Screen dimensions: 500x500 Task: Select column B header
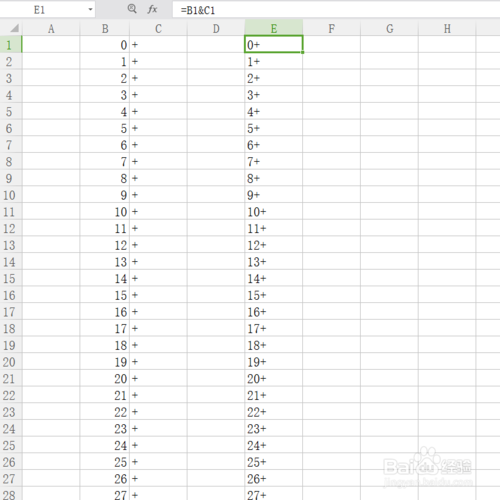105,29
